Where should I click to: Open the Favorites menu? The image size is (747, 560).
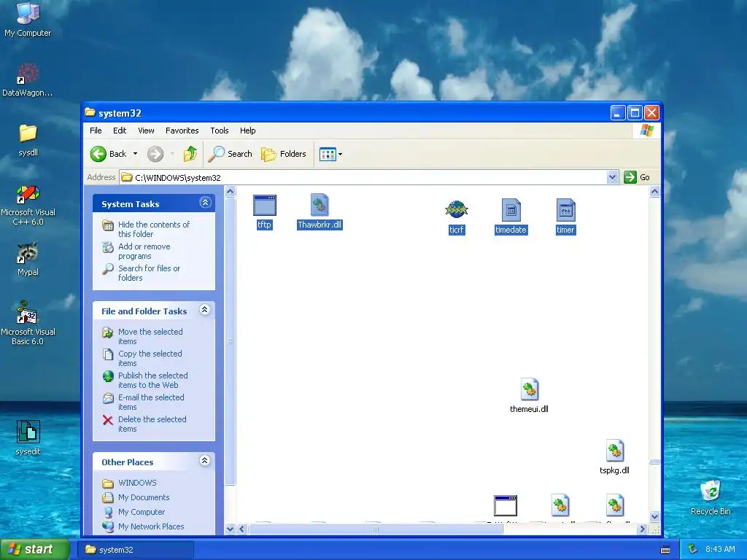click(x=182, y=131)
